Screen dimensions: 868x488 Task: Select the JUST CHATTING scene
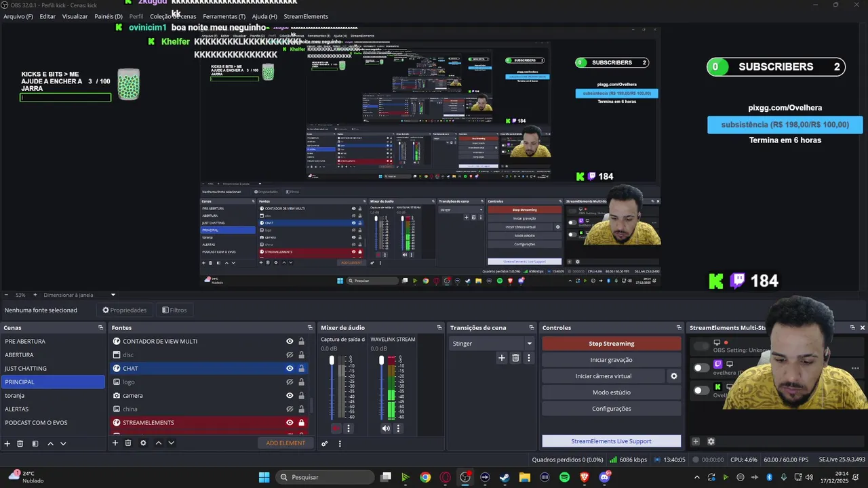pyautogui.click(x=53, y=369)
